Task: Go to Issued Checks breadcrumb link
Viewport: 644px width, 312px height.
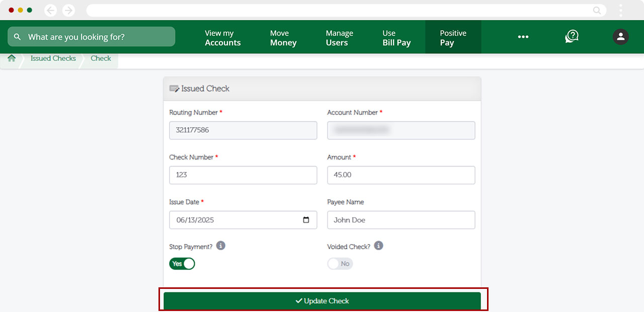Action: point(53,58)
